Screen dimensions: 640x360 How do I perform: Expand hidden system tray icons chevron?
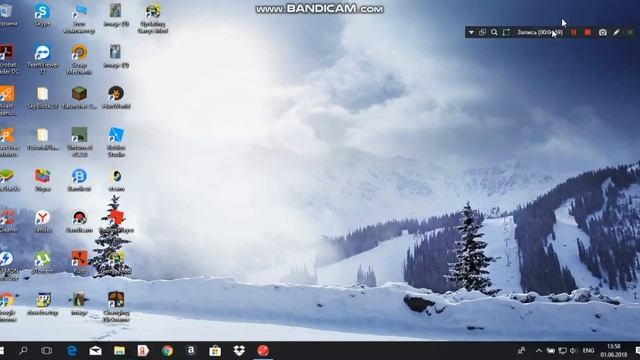tap(539, 351)
